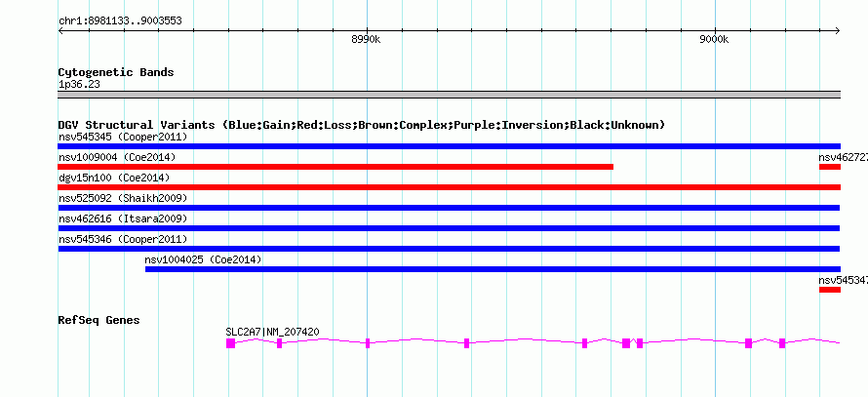The height and width of the screenshot is (397, 868).
Task: Select the blue nsv525092 gain bar
Action: 449,208
